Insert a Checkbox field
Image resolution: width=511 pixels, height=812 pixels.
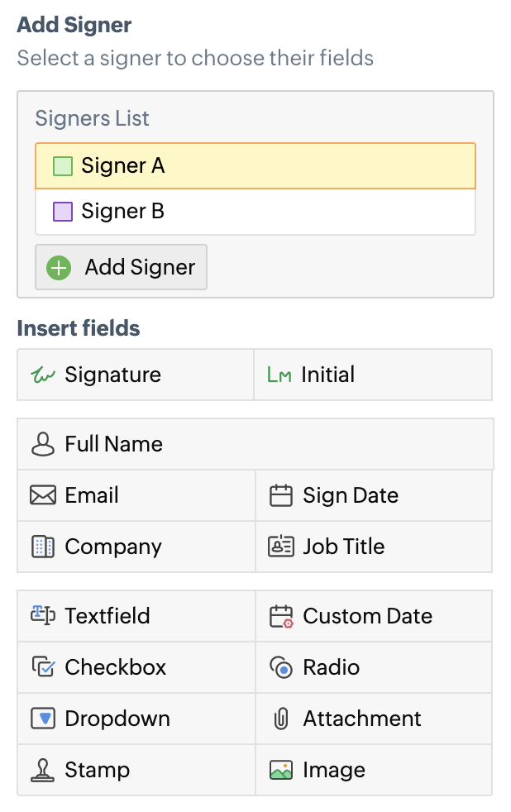pyautogui.click(x=115, y=667)
